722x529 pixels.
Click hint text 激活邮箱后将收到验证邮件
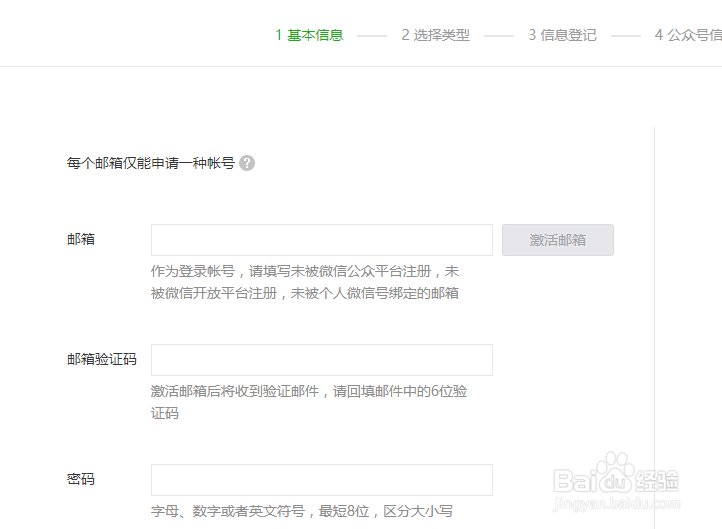(x=235, y=391)
